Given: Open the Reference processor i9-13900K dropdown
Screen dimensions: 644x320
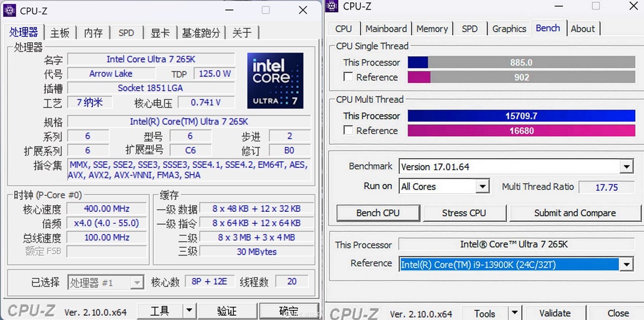Looking at the screenshot, I should 626,264.
